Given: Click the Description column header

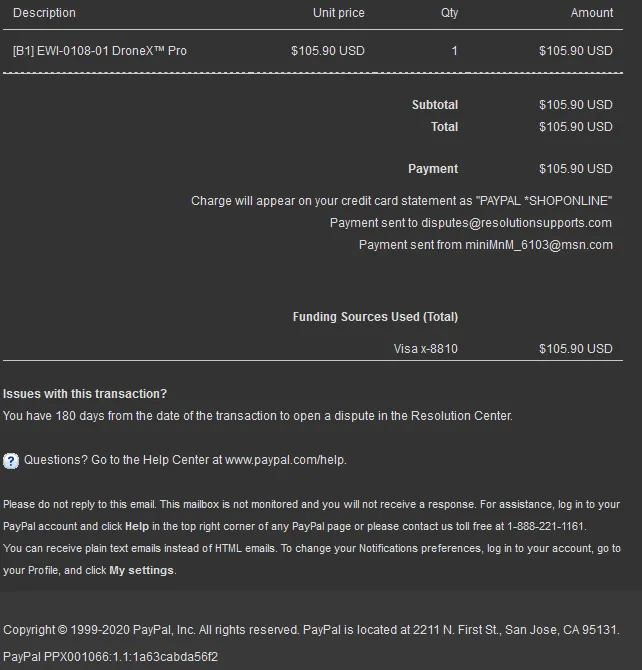Looking at the screenshot, I should click(x=44, y=13).
